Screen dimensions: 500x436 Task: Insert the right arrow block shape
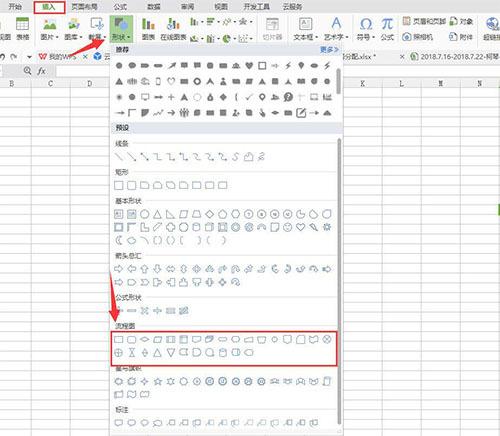(118, 269)
